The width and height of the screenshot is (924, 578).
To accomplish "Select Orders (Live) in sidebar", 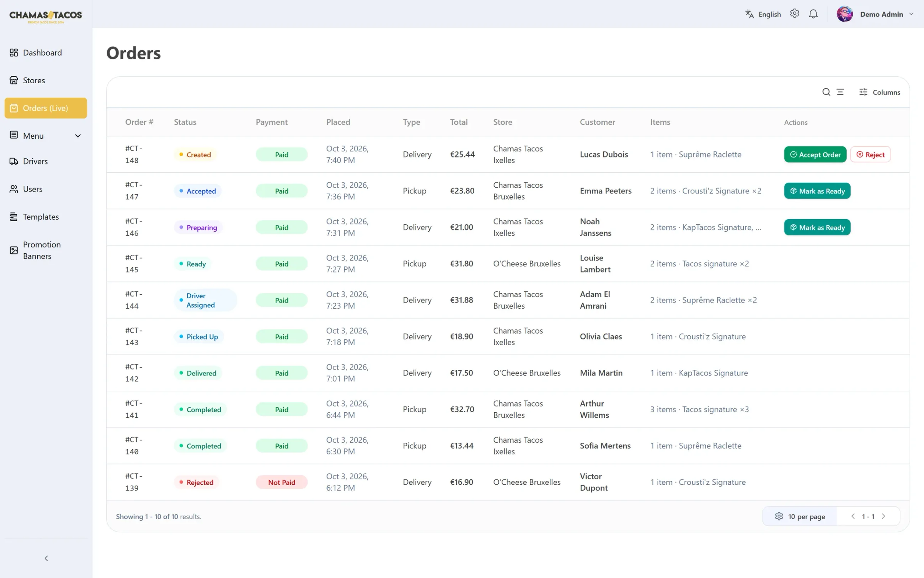I will [x=46, y=108].
